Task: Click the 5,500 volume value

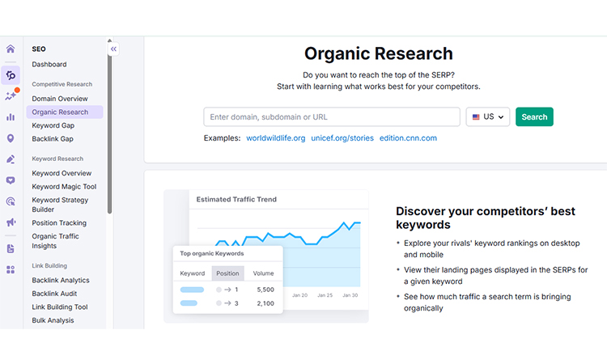Action: click(265, 290)
